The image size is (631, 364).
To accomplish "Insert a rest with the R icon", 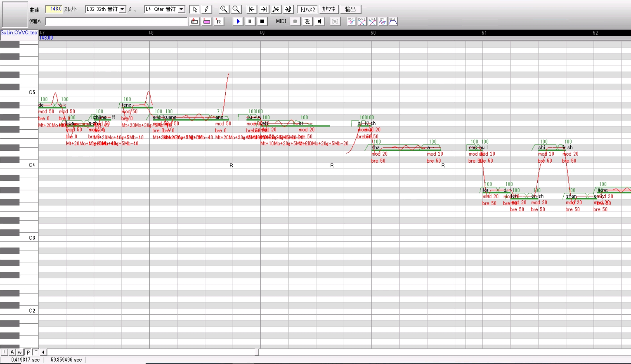I will pos(218,21).
